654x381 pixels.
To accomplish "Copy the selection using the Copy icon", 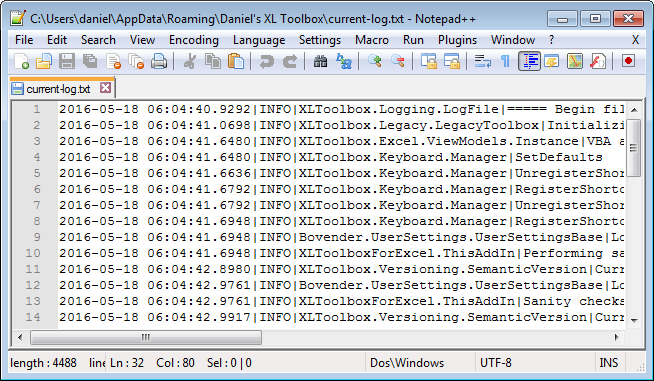I will coord(213,61).
